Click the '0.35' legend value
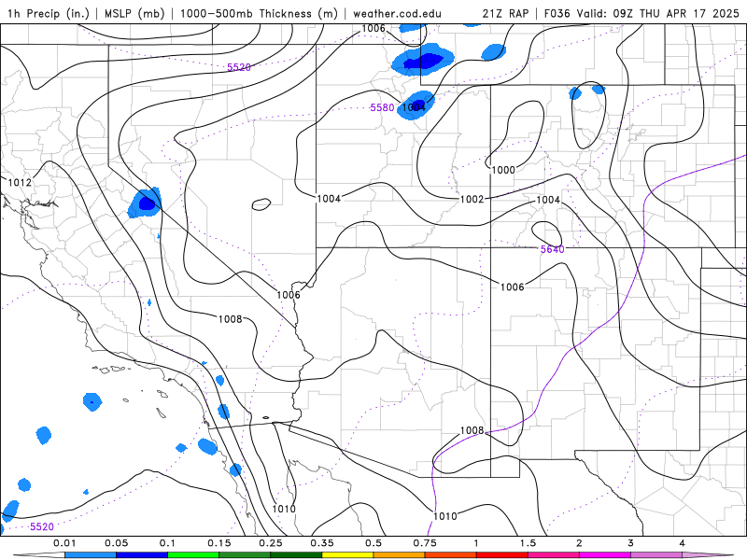Screen dimensions: 747x560 click(322, 543)
